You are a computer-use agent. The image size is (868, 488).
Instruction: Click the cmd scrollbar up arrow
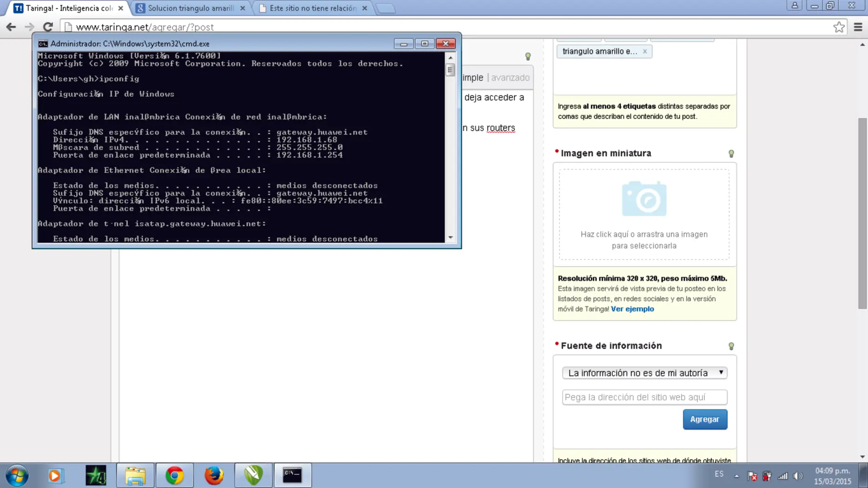click(450, 58)
